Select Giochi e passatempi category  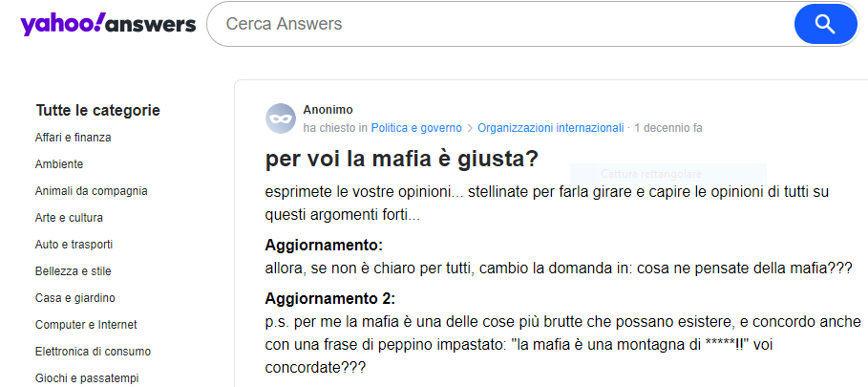[86, 378]
